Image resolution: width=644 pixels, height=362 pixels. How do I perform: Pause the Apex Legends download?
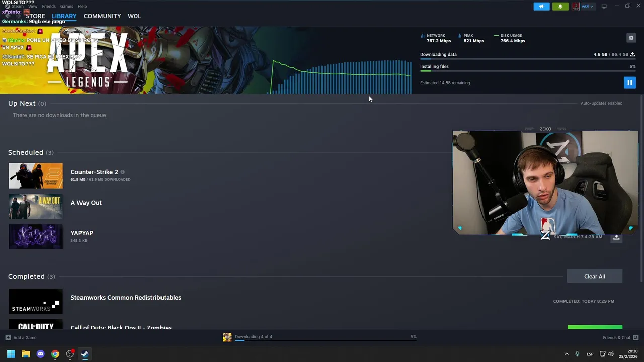point(629,82)
